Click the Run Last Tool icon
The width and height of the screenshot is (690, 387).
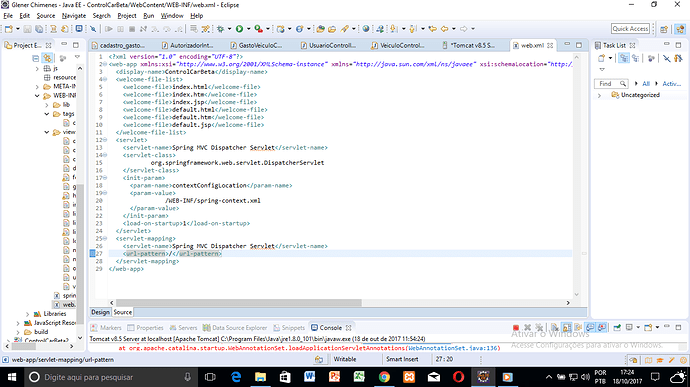259,29
